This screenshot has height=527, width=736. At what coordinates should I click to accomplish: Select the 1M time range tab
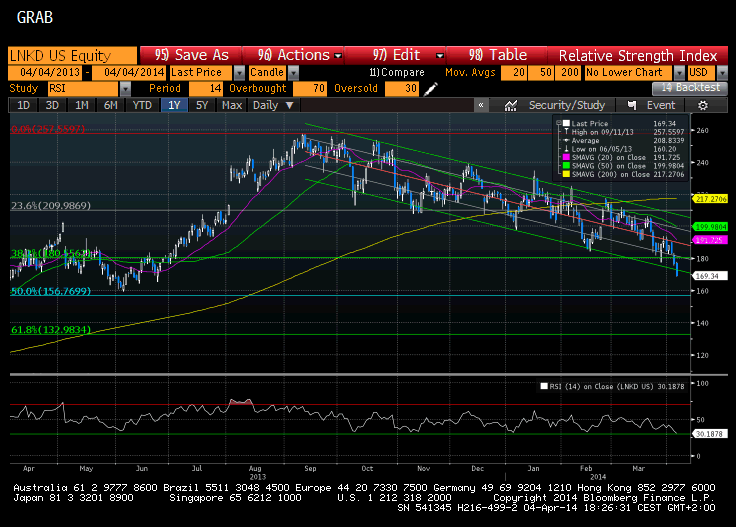(x=82, y=105)
